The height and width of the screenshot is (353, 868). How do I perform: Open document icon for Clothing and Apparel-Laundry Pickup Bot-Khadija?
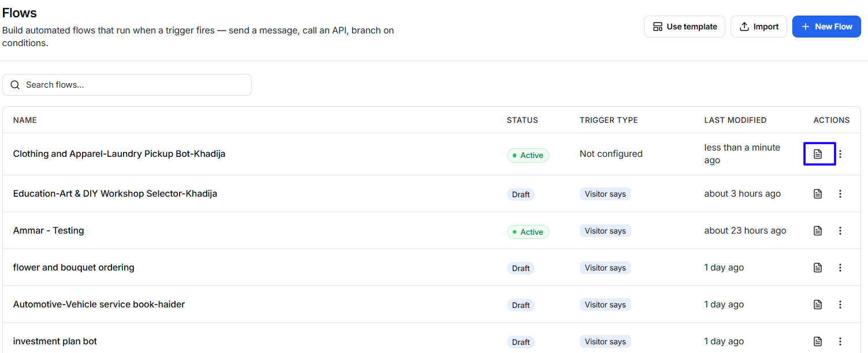(x=817, y=154)
